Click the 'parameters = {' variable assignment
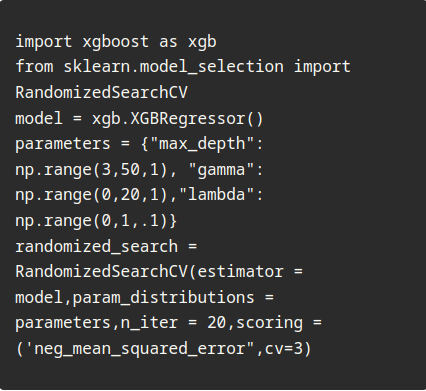This screenshot has height=391, width=426. [82, 144]
